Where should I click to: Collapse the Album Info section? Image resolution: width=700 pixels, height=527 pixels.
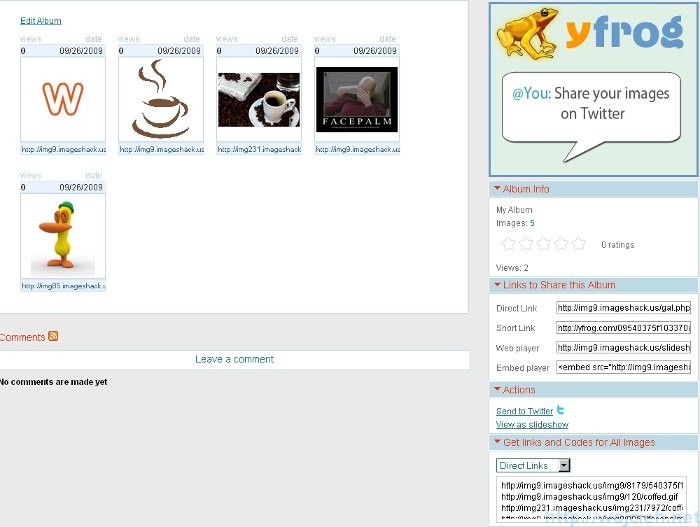point(497,188)
